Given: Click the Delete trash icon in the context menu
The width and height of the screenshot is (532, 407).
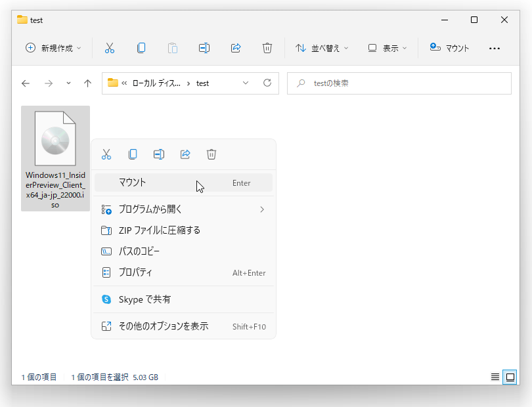Looking at the screenshot, I should (211, 154).
